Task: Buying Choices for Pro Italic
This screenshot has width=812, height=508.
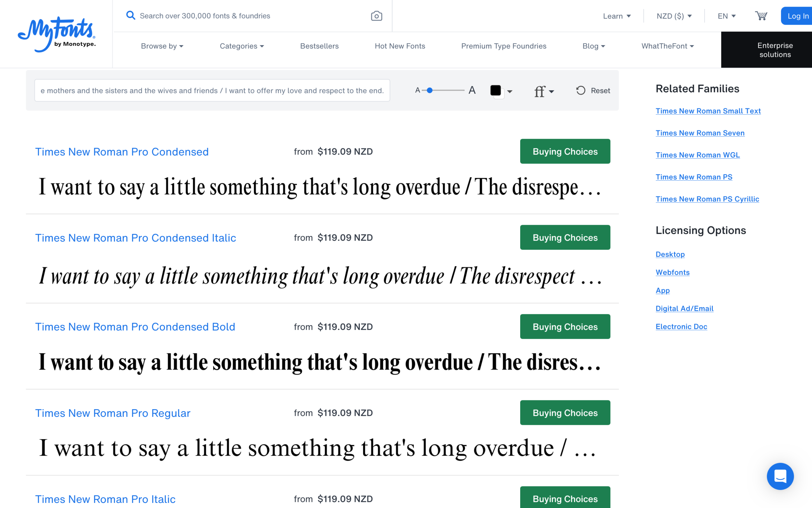Action: [565, 497]
